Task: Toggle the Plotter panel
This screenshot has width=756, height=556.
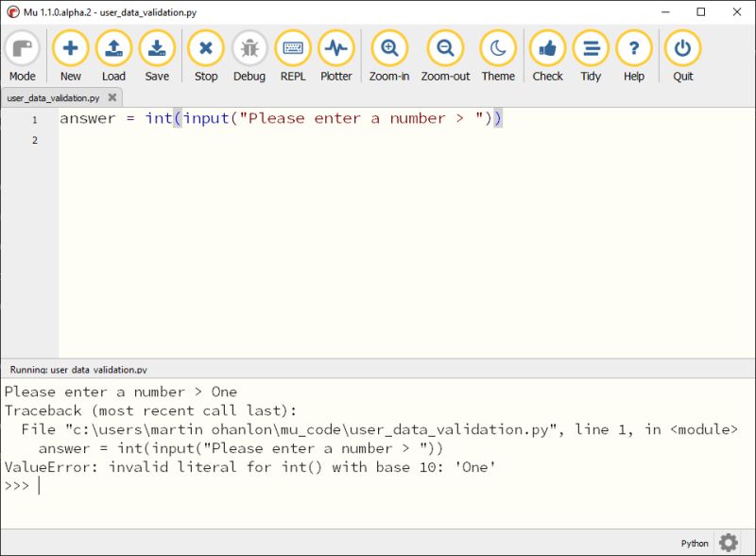Action: click(336, 52)
